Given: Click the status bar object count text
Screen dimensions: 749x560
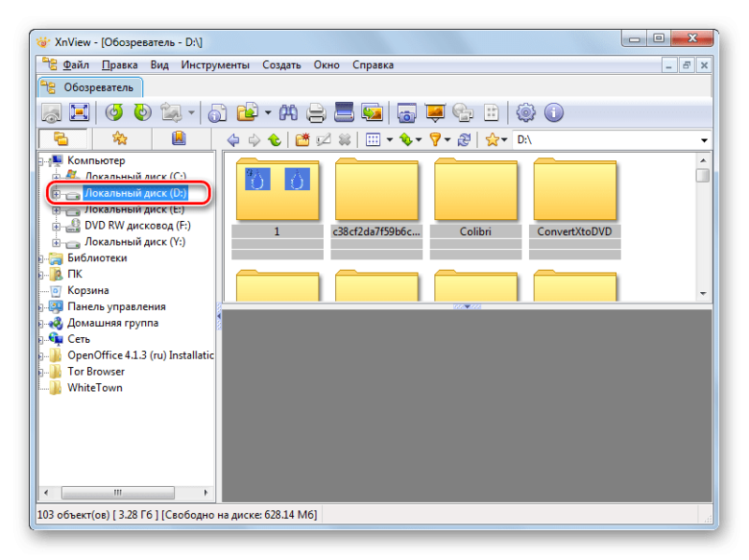Looking at the screenshot, I should point(74,515).
